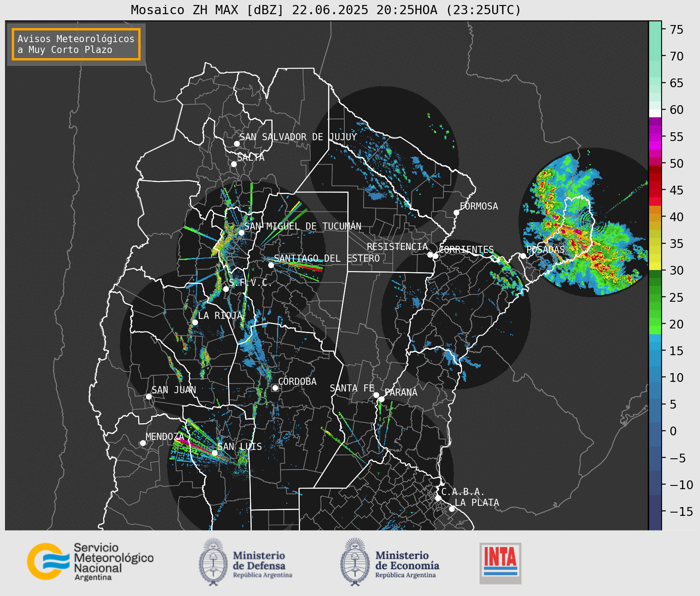Select the San Luis city marker
Screen dimensions: 700x596
point(215,453)
